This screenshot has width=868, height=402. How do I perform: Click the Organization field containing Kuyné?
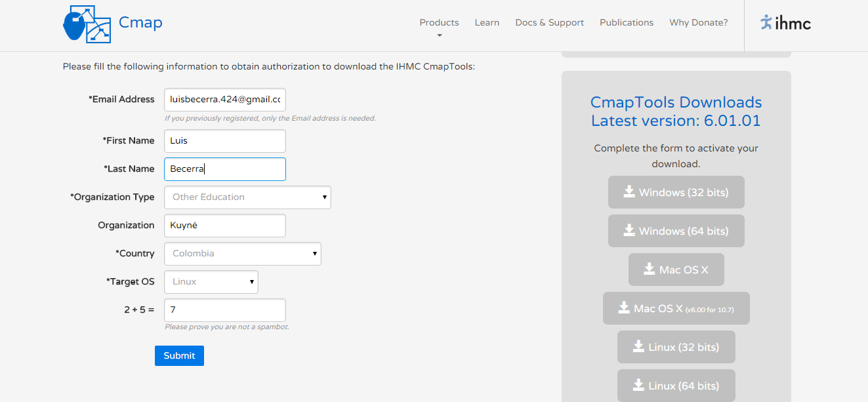click(225, 226)
